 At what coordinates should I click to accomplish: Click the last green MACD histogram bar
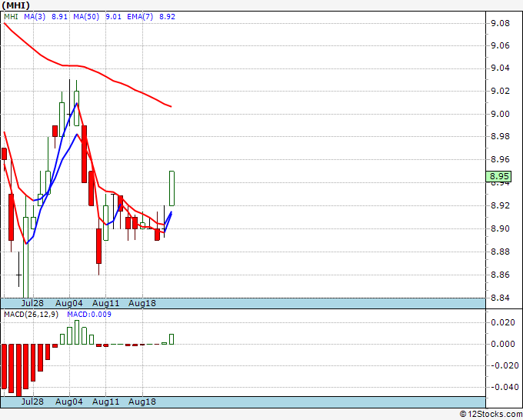tap(172, 339)
